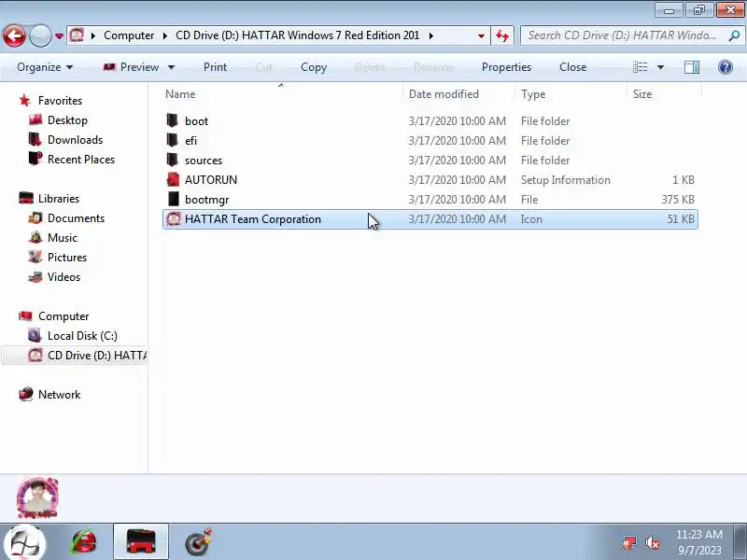
Task: Click the Setup Information type cell
Action: coord(566,180)
